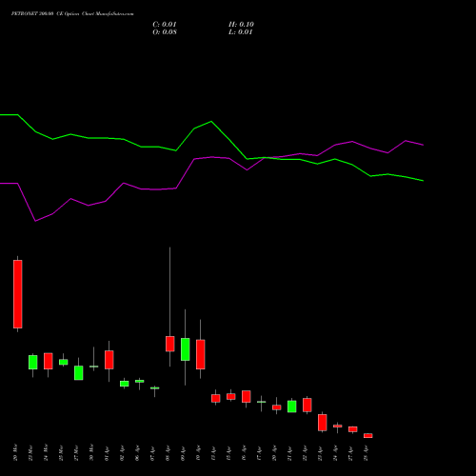Image resolution: width=476 pixels, height=476 pixels.
Task: Select the low value 'L: 0.01'
Action: click(241, 32)
